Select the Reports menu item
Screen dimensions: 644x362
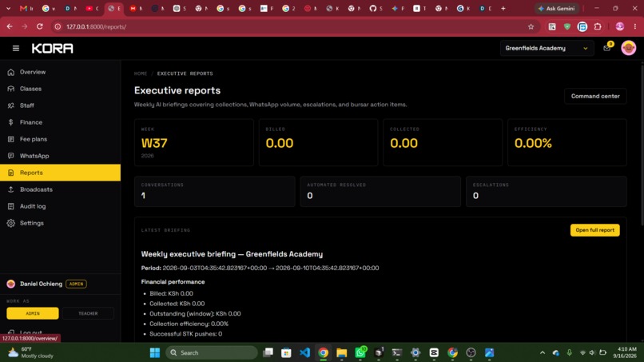pos(61,173)
